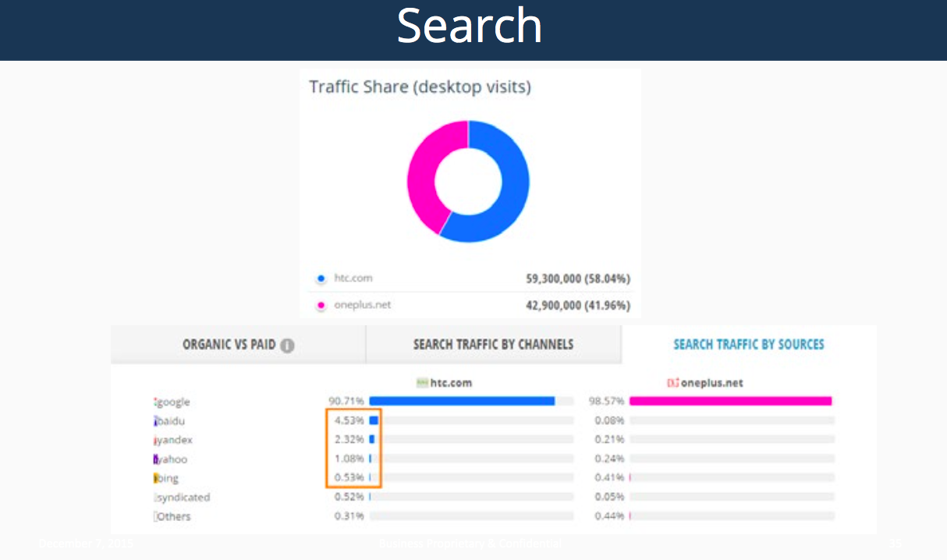Image resolution: width=947 pixels, height=560 pixels.
Task: Click the 98.57% google value for oneplus.net
Action: [x=607, y=402]
